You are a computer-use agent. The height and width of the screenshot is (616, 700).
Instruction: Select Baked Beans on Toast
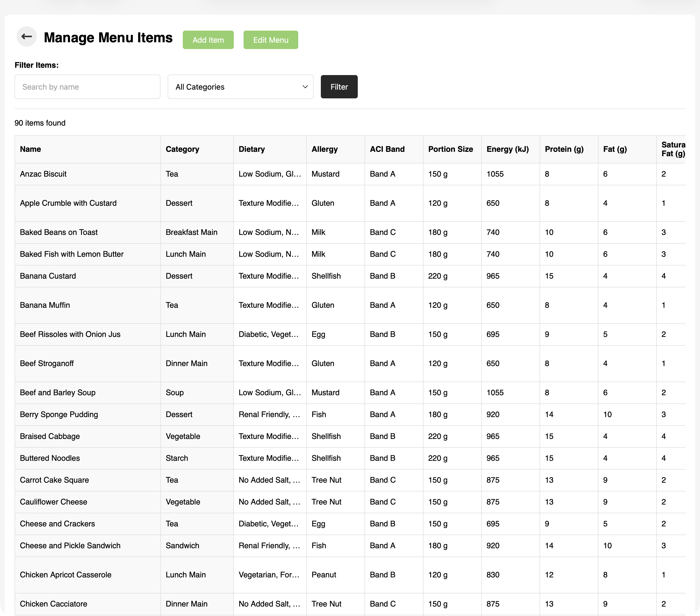59,232
